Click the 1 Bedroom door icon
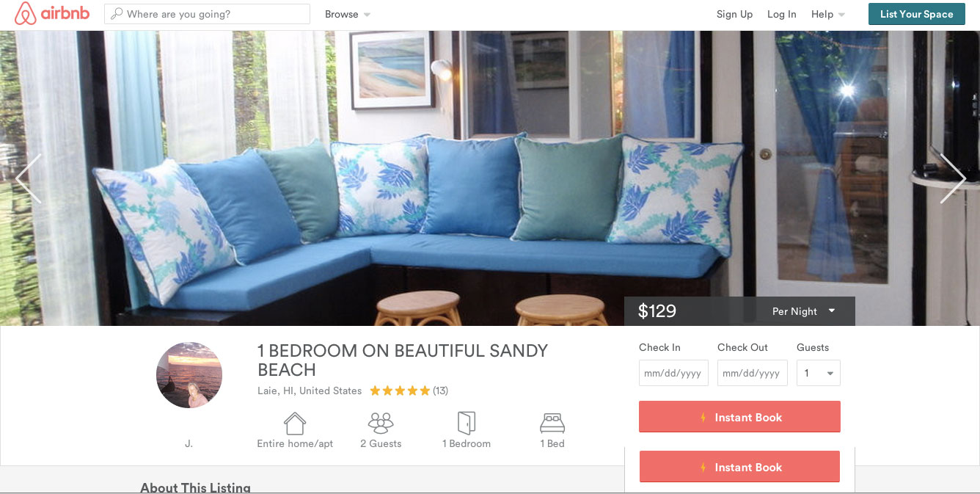The image size is (980, 494). tap(467, 423)
